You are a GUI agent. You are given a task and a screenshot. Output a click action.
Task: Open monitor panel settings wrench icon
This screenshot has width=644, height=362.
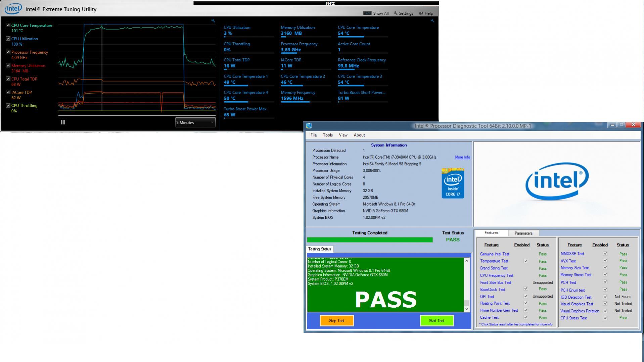tap(432, 21)
